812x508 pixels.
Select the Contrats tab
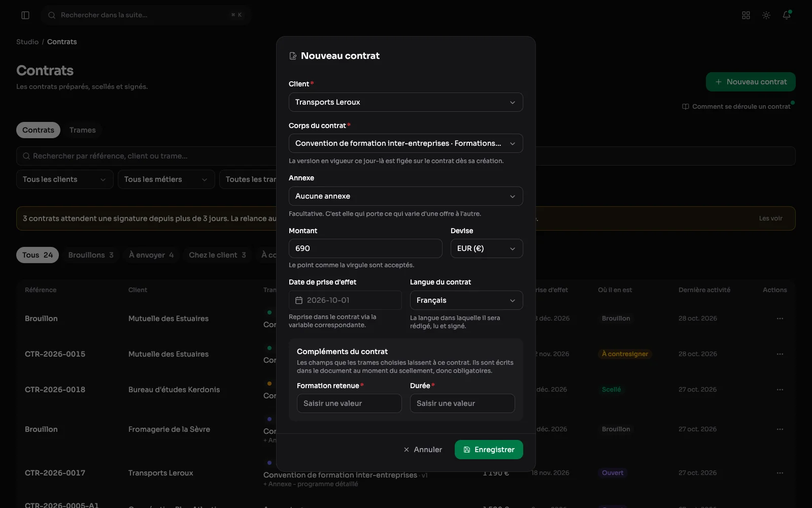(38, 130)
